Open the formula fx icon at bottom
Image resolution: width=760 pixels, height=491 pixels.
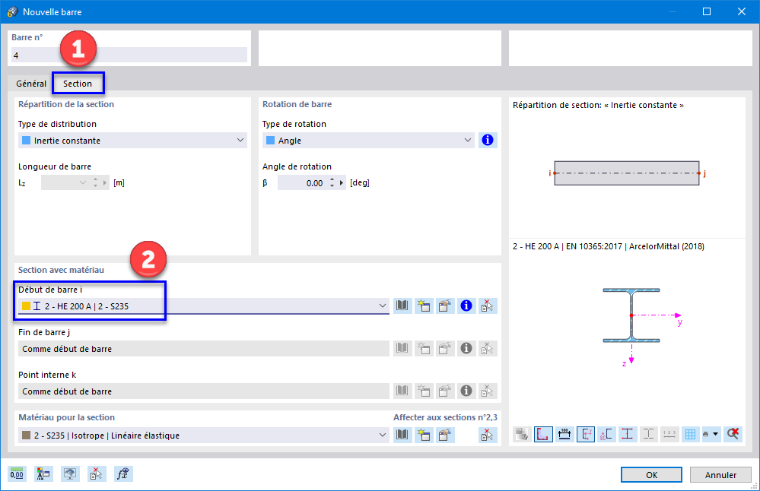pyautogui.click(x=123, y=474)
